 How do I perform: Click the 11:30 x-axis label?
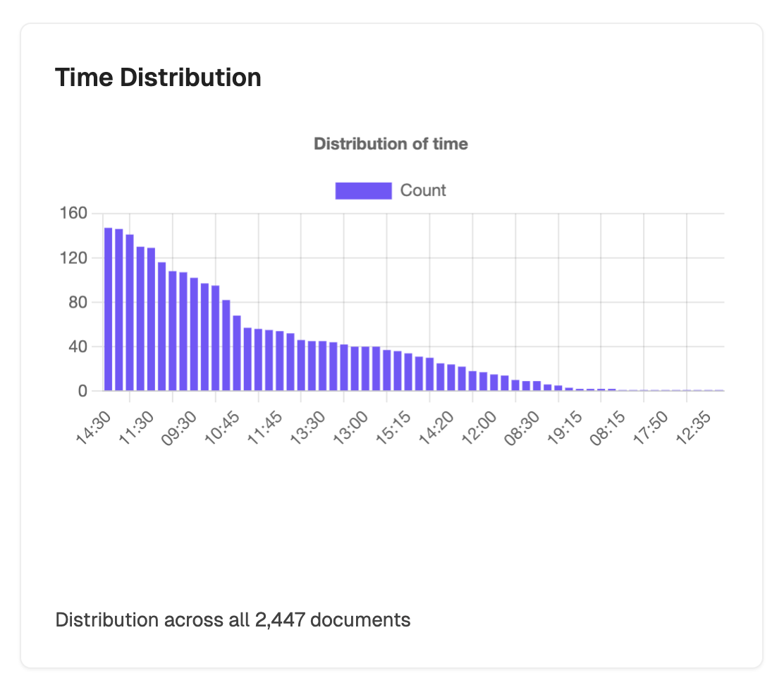click(137, 428)
